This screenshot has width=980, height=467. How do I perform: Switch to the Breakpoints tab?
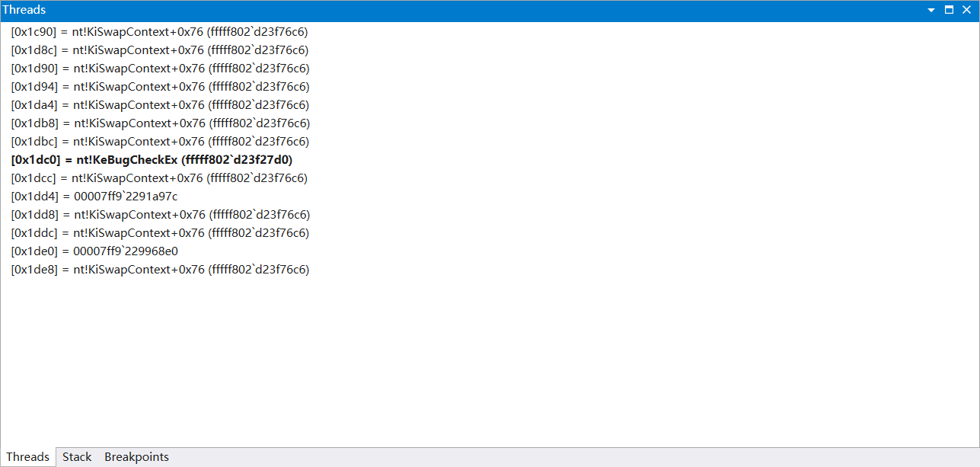click(136, 456)
